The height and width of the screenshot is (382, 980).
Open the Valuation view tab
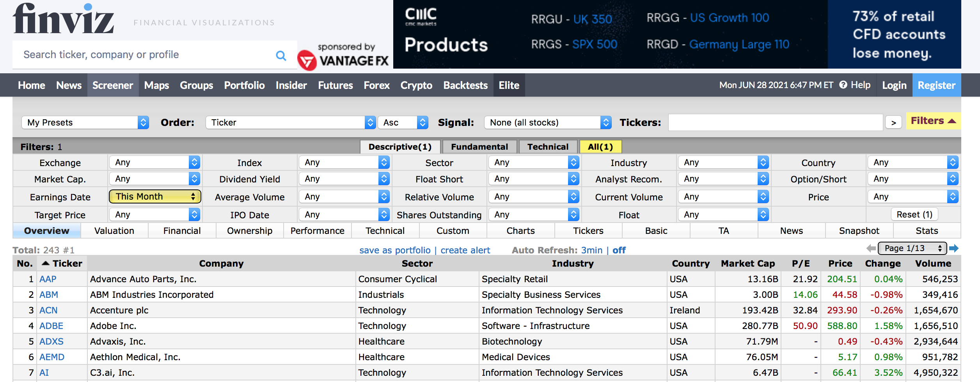(114, 231)
